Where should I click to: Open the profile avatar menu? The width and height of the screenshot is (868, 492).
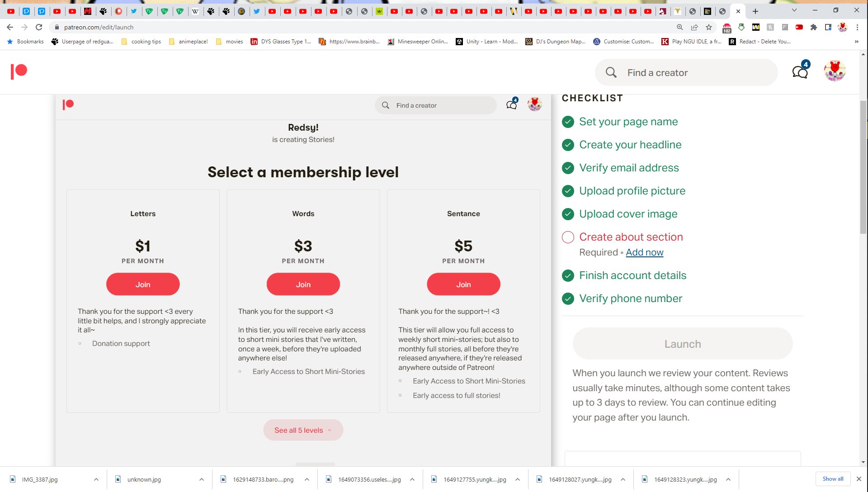pyautogui.click(x=835, y=71)
